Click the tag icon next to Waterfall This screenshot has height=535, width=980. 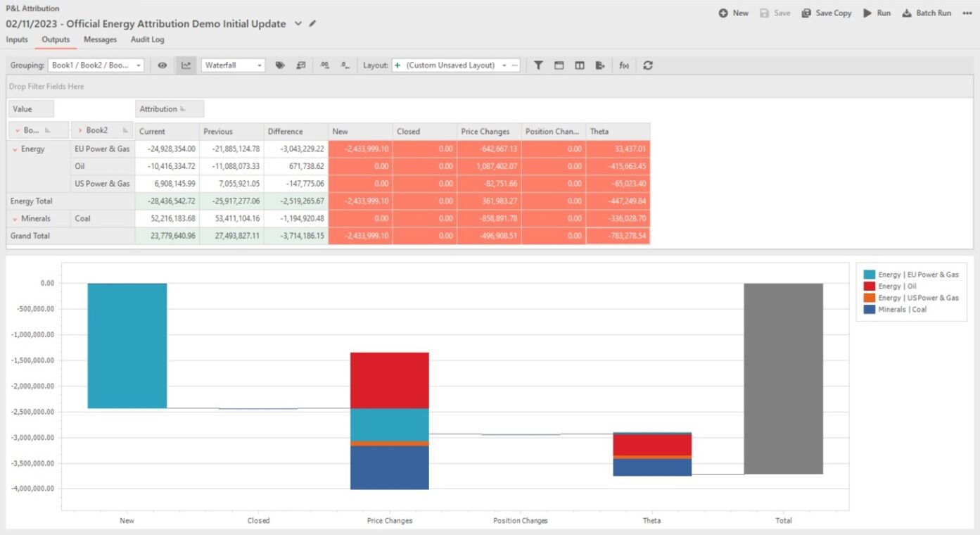click(280, 65)
